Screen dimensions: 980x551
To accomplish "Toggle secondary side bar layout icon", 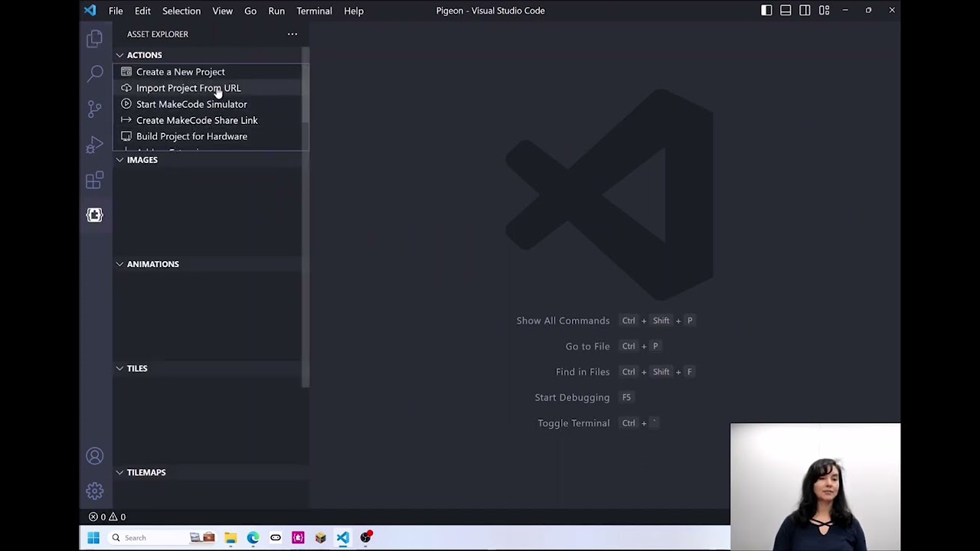I will click(805, 11).
